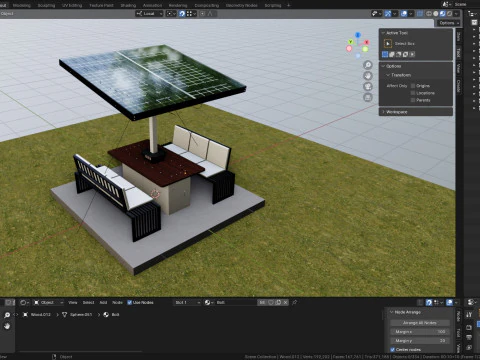Click the Margin y value field

(x=420, y=341)
